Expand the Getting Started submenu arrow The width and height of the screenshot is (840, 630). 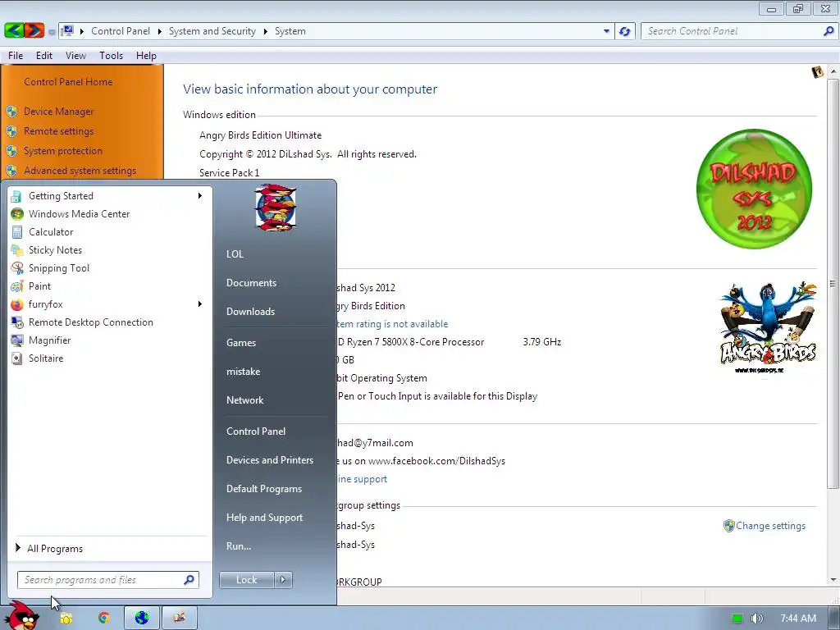point(200,195)
